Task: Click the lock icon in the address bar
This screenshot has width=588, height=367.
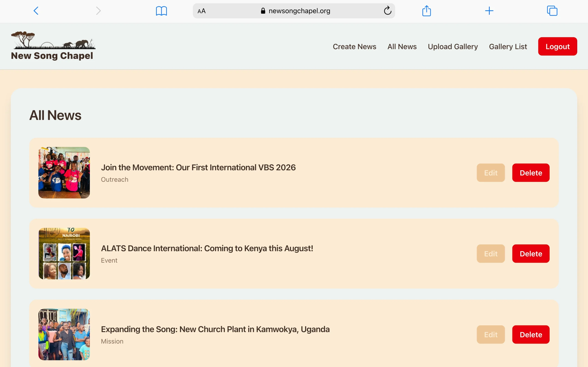Action: (263, 11)
